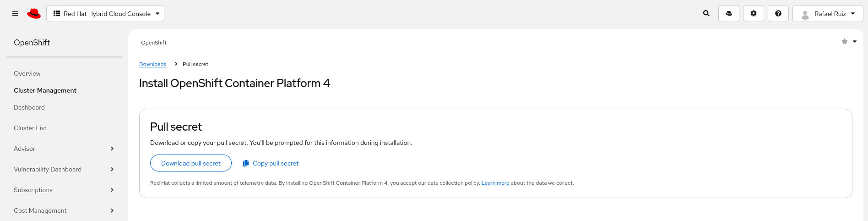
Task: Open Overview in the sidebar
Action: pyautogui.click(x=27, y=73)
